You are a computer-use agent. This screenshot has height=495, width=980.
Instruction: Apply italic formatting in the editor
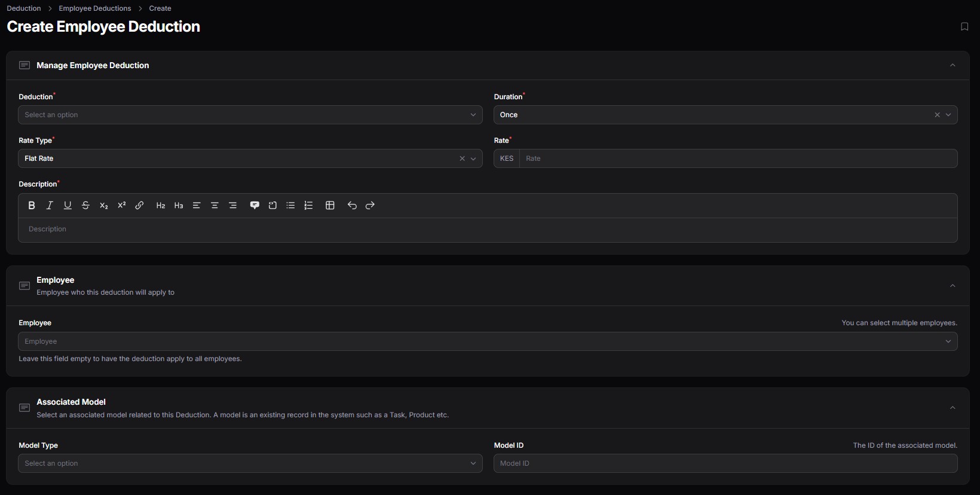[x=50, y=205]
